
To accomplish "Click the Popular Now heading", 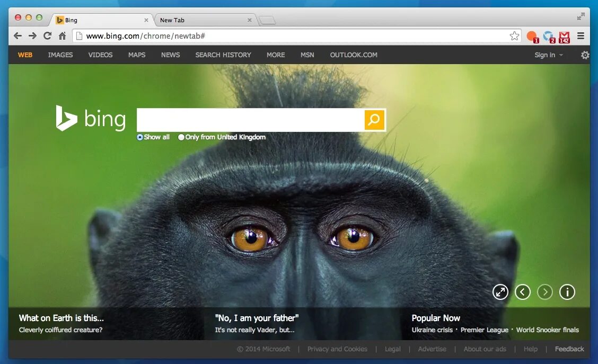I will click(x=436, y=318).
